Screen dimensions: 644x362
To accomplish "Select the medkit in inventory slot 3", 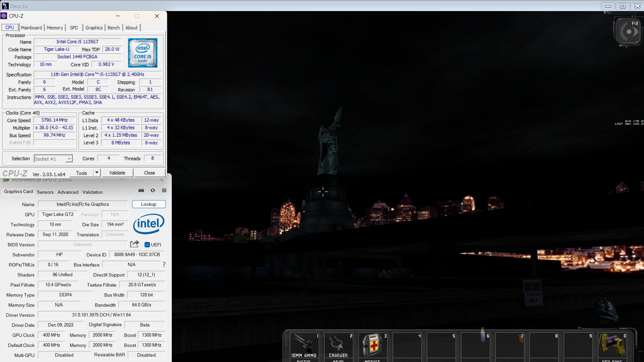I will (x=373, y=347).
